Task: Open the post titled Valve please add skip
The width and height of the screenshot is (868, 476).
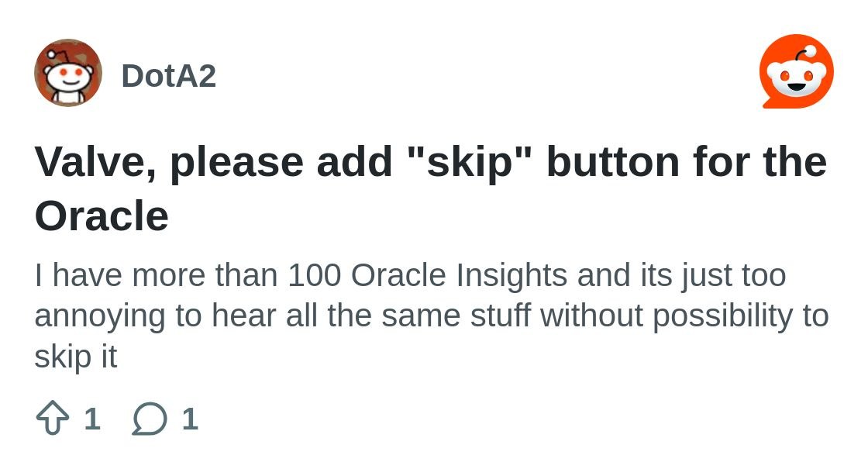Action: pos(431,188)
